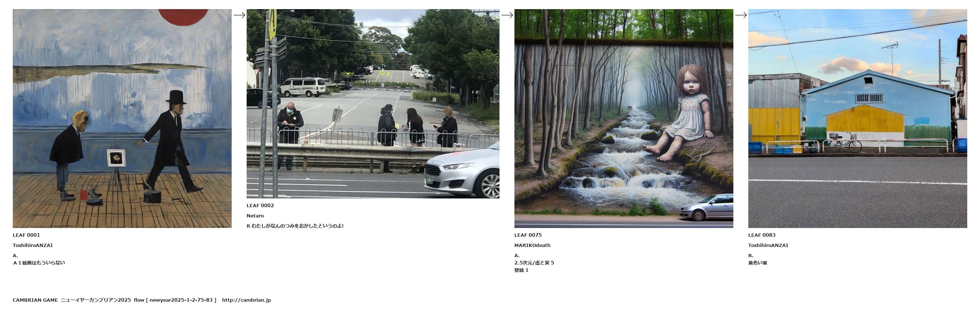Click the arrow between LEAF 0002 and 0075

pos(507,15)
